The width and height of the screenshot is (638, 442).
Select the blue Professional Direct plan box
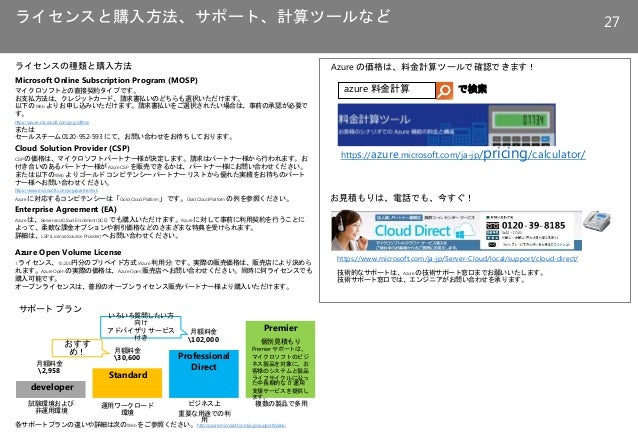[203, 374]
